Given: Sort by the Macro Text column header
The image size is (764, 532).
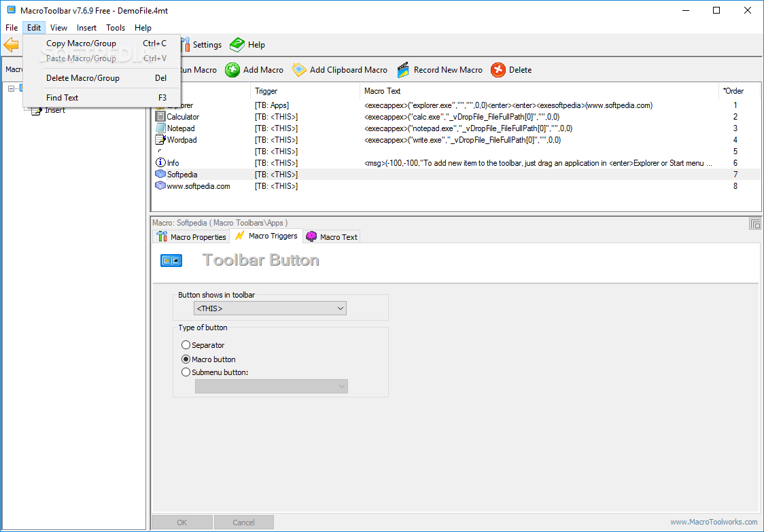Looking at the screenshot, I should coord(540,91).
